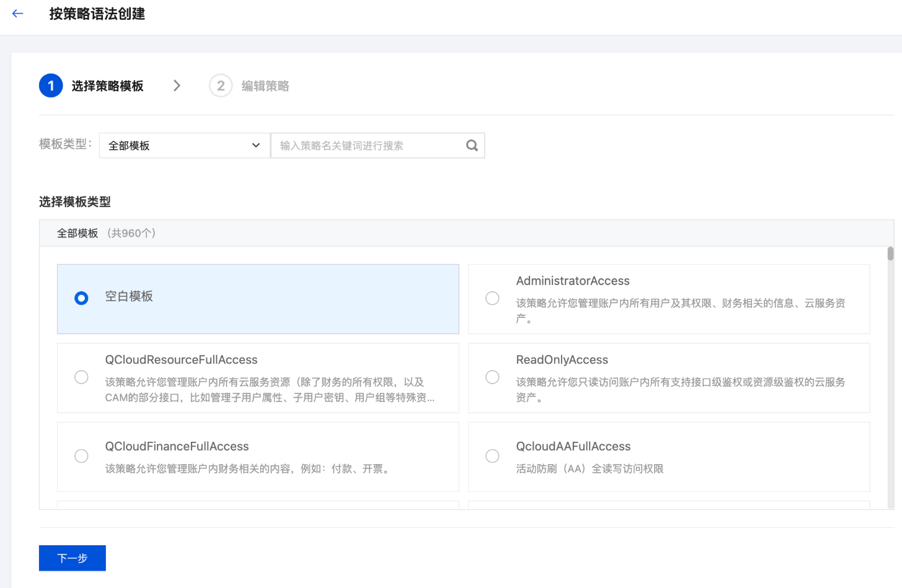Click the back arrow icon
The image size is (902, 588).
click(17, 14)
